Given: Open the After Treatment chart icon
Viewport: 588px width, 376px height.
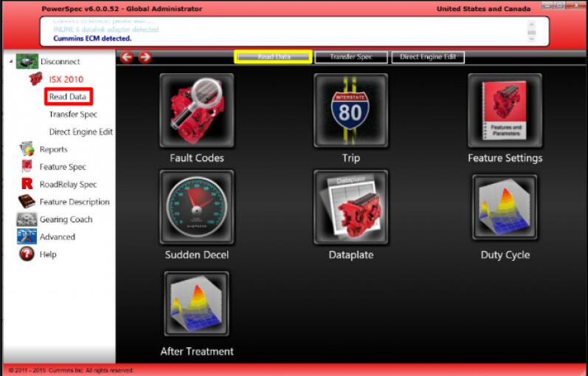Looking at the screenshot, I should (196, 304).
